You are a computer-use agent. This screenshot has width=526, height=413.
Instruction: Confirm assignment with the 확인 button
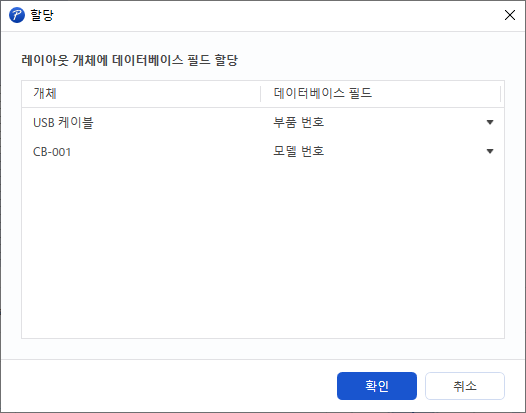click(x=377, y=386)
